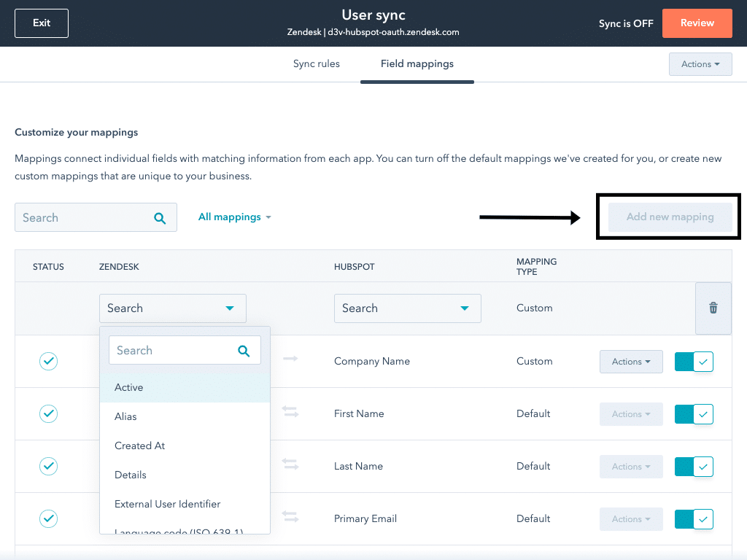
Task: Click the Primary Email HubSpot field text
Action: point(365,518)
